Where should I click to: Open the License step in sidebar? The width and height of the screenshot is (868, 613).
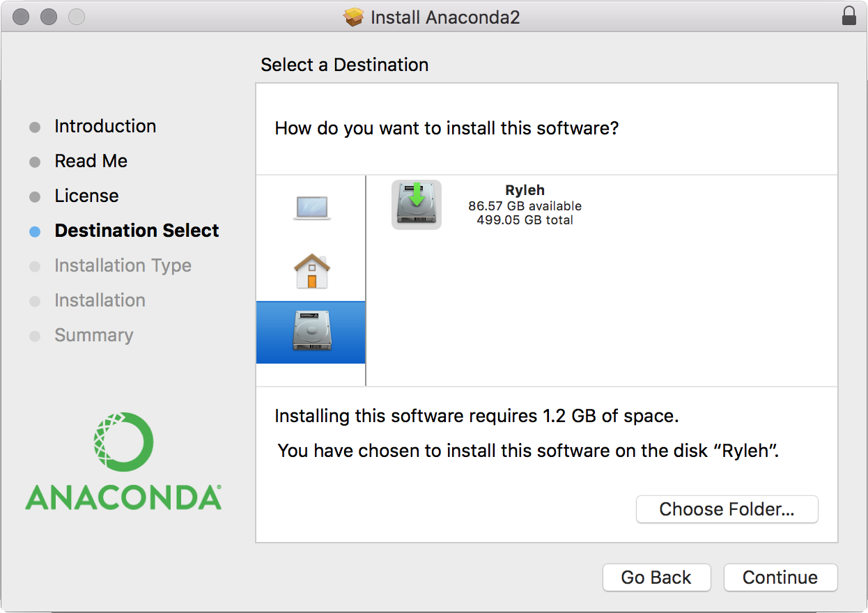tap(86, 196)
